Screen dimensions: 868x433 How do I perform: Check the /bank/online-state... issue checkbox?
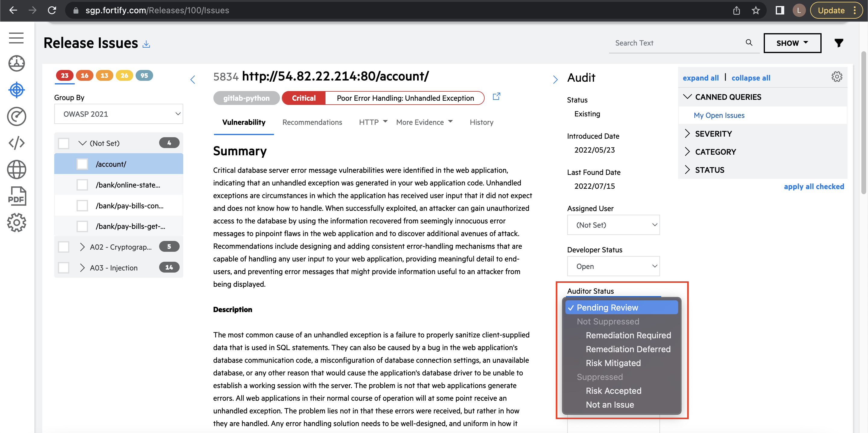(x=82, y=185)
